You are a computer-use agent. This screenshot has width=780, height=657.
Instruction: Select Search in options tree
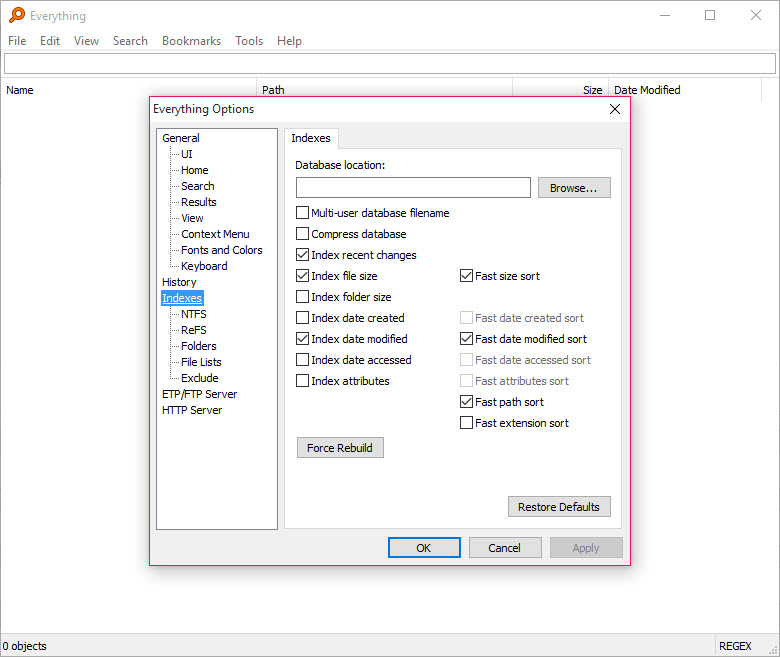[197, 186]
